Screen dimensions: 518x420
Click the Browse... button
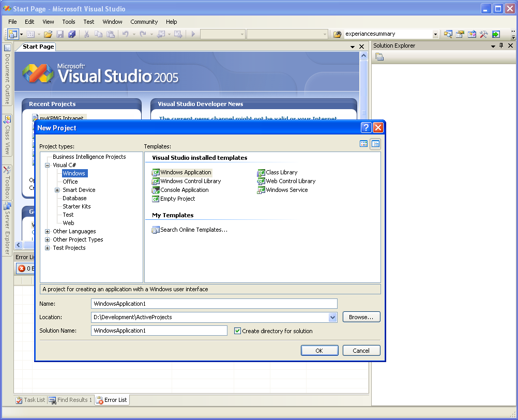click(x=361, y=317)
